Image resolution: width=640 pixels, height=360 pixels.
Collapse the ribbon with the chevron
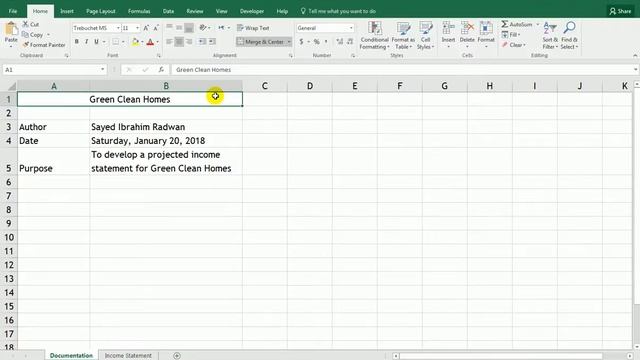(635, 56)
